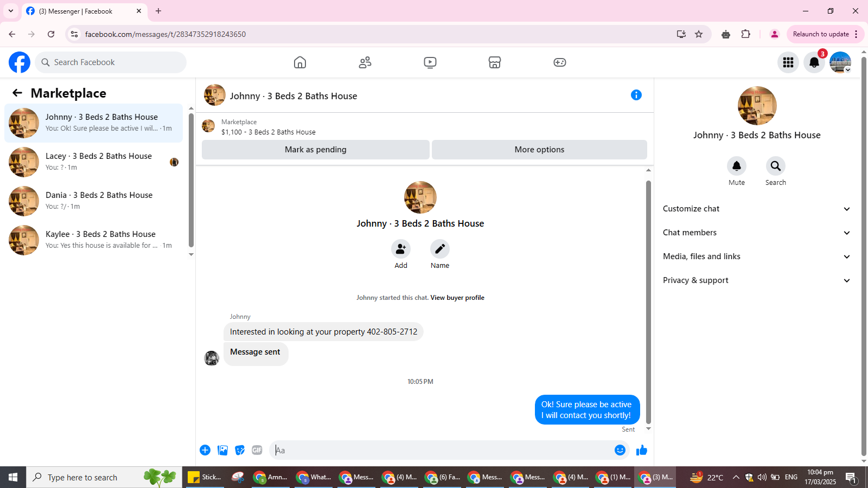Screen dimensions: 868x488
Task: Open the account menu from profile picture
Action: pyautogui.click(x=840, y=62)
